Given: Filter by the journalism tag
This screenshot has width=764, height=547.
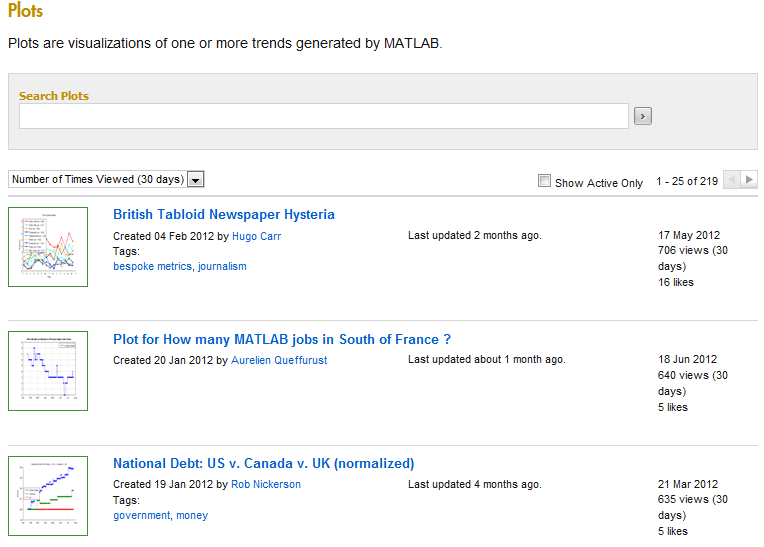Looking at the screenshot, I should coord(222,266).
